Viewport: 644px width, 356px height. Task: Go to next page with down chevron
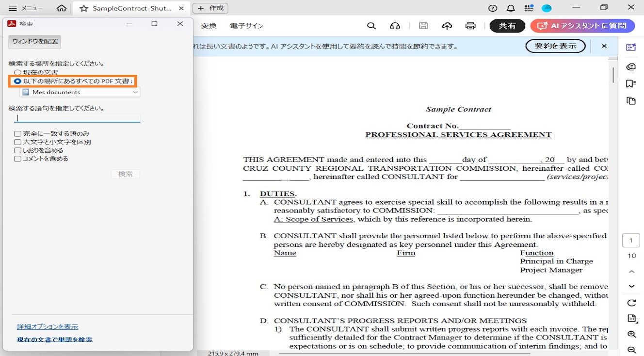coord(631,287)
